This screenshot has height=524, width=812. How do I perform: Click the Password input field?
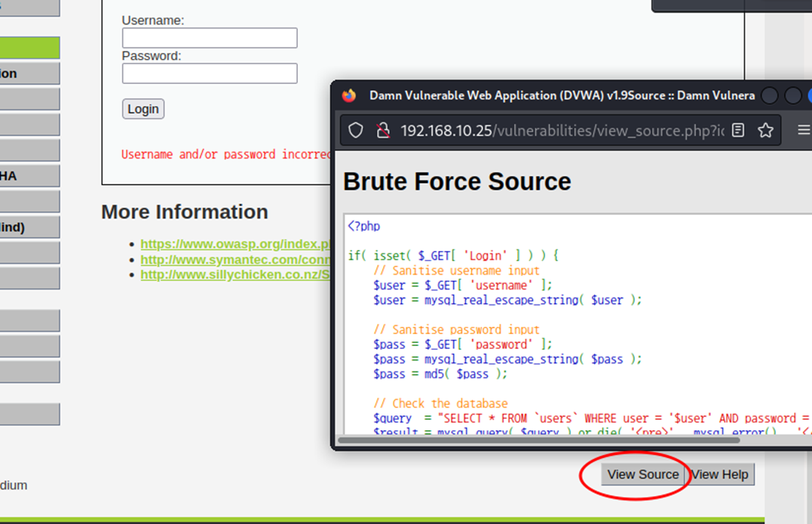coord(210,74)
